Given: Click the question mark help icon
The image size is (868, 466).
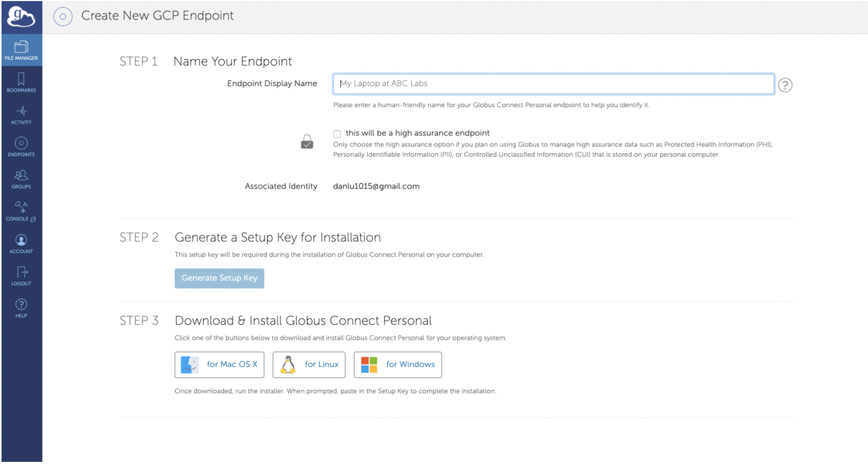Looking at the screenshot, I should coord(785,85).
